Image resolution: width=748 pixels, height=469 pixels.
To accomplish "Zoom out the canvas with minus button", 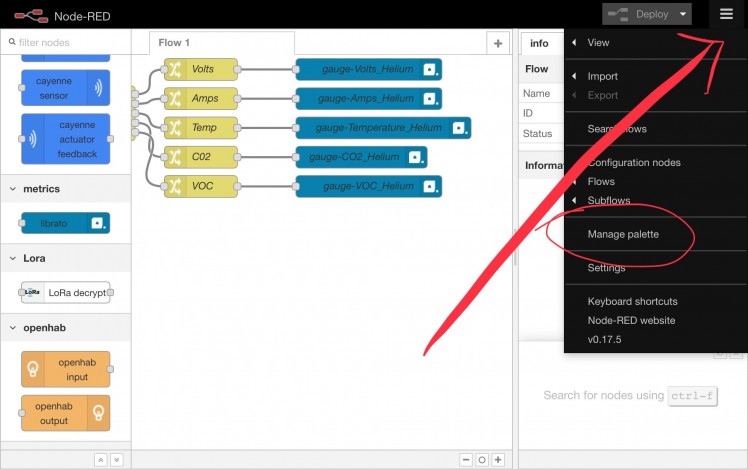I will click(466, 459).
